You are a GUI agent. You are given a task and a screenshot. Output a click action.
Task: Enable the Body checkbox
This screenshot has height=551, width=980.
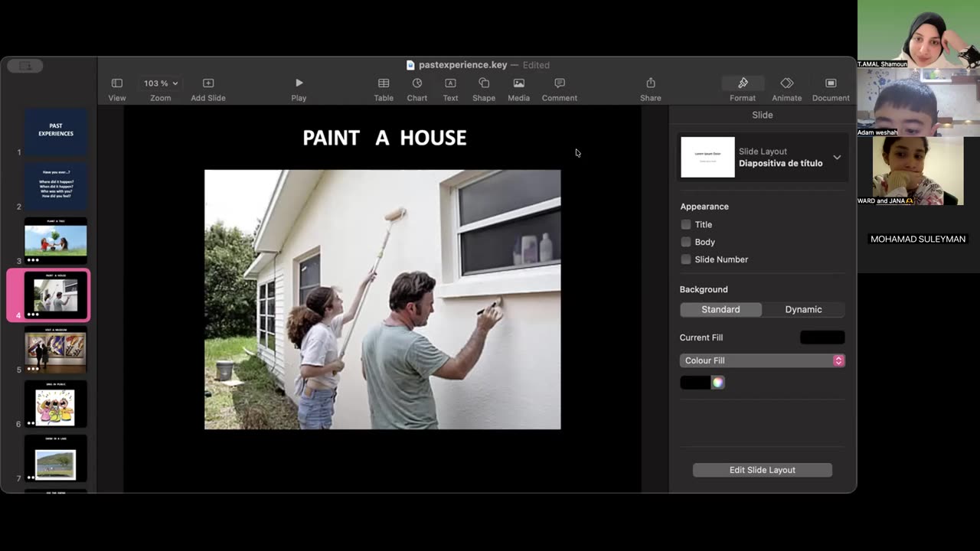[686, 242]
